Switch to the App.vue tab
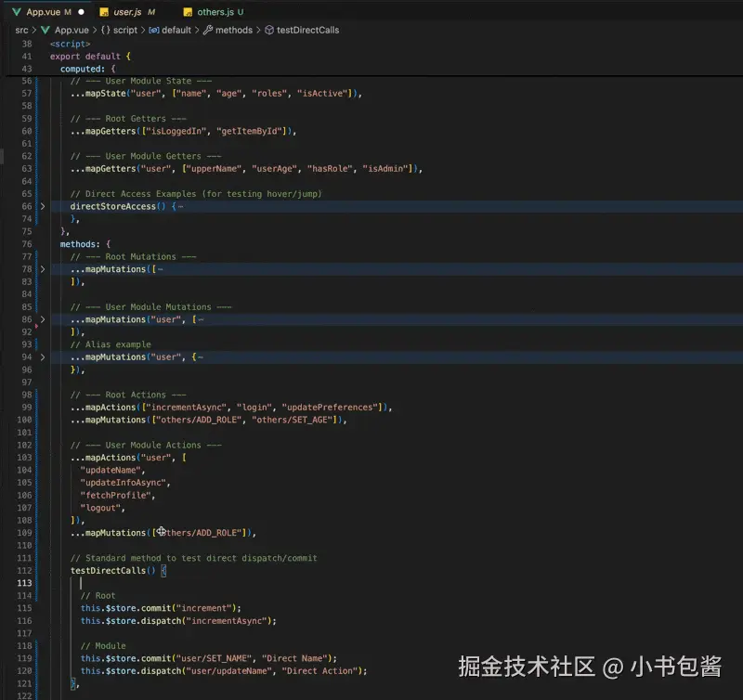 pos(43,12)
